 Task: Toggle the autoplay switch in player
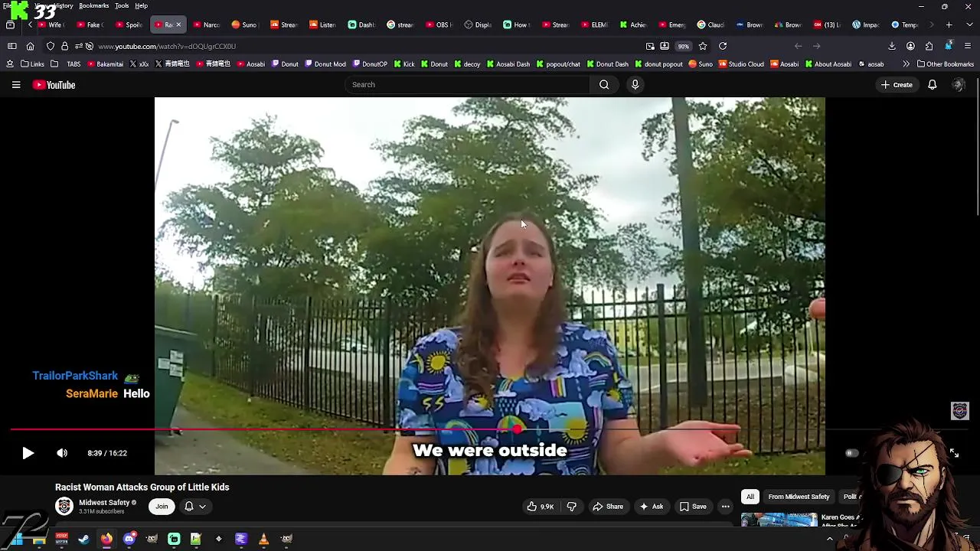(x=851, y=453)
